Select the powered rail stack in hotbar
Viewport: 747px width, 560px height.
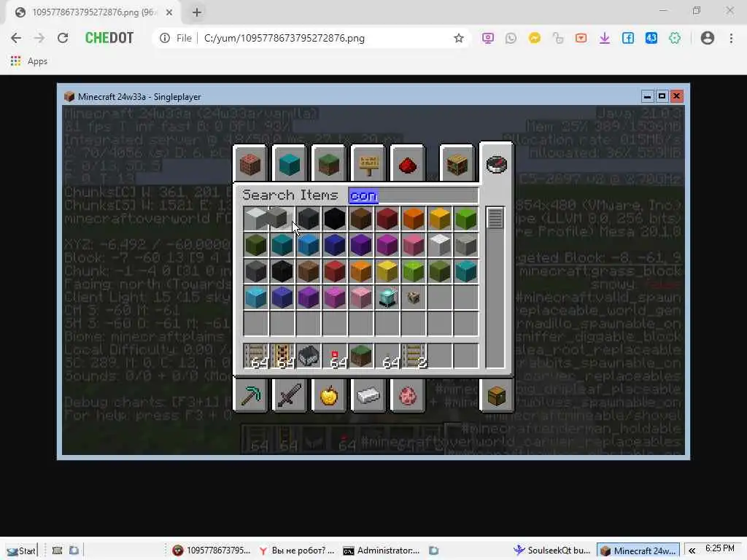click(282, 356)
